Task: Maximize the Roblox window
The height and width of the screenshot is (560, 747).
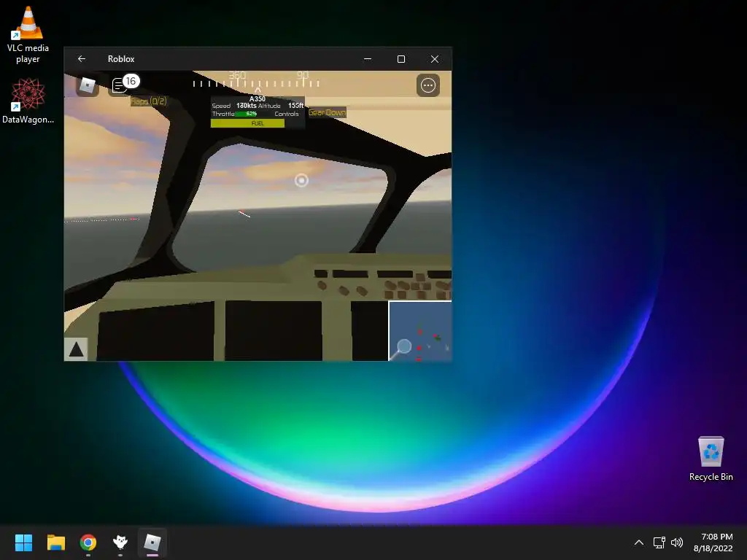Action: 401,59
